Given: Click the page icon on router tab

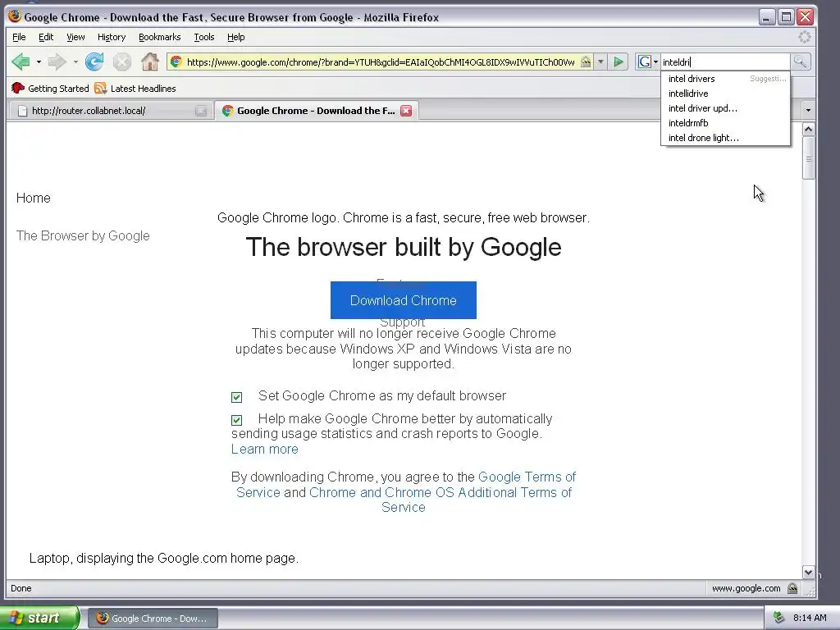Looking at the screenshot, I should [x=22, y=111].
